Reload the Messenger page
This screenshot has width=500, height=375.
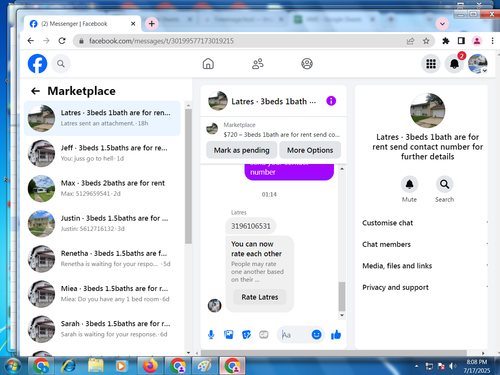[62, 41]
